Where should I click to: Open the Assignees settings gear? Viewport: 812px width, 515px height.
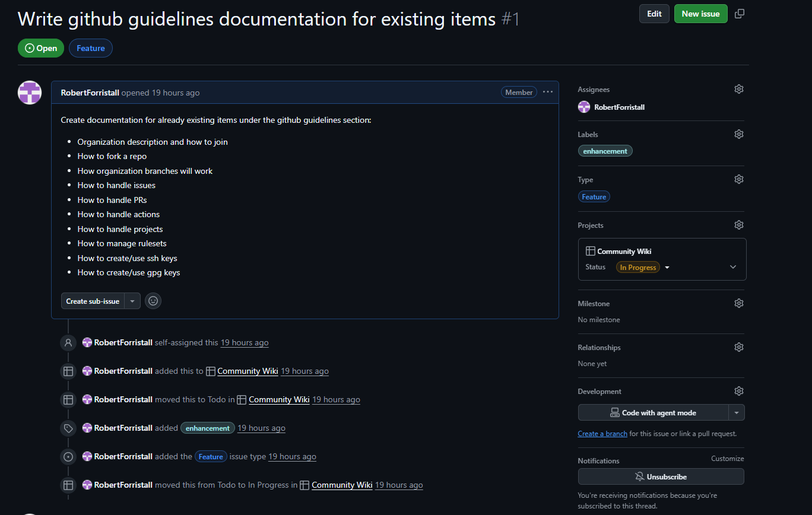coord(738,88)
